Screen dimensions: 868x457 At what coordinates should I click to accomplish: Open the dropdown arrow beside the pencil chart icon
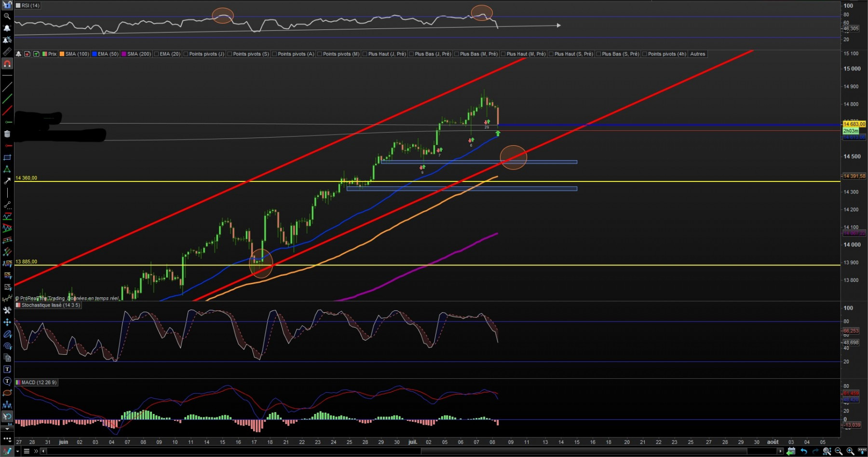click(17, 451)
